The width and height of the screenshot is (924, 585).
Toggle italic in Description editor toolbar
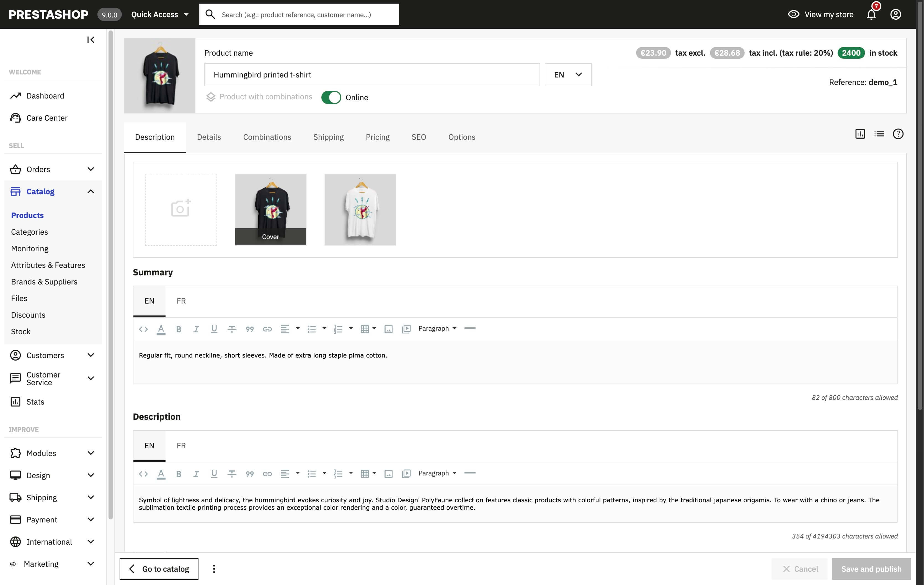pos(196,474)
